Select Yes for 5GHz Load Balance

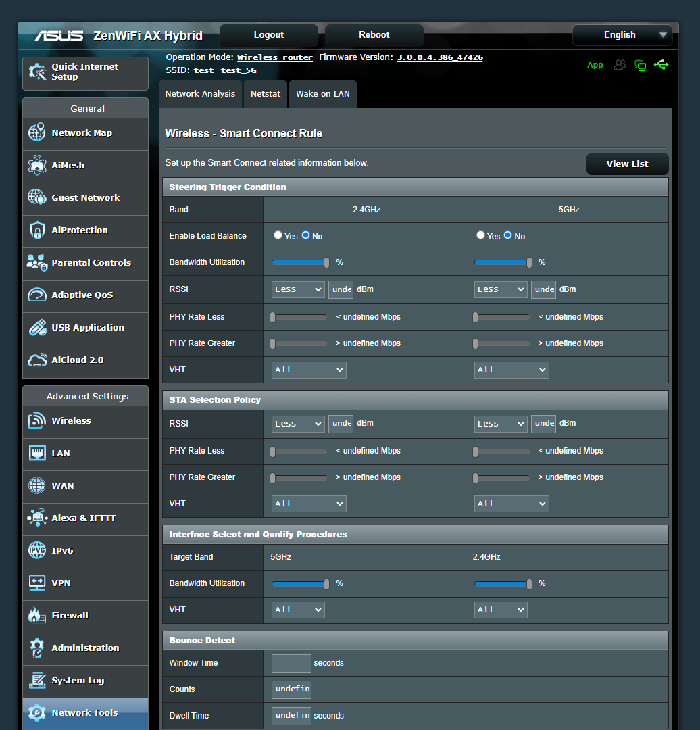click(480, 235)
